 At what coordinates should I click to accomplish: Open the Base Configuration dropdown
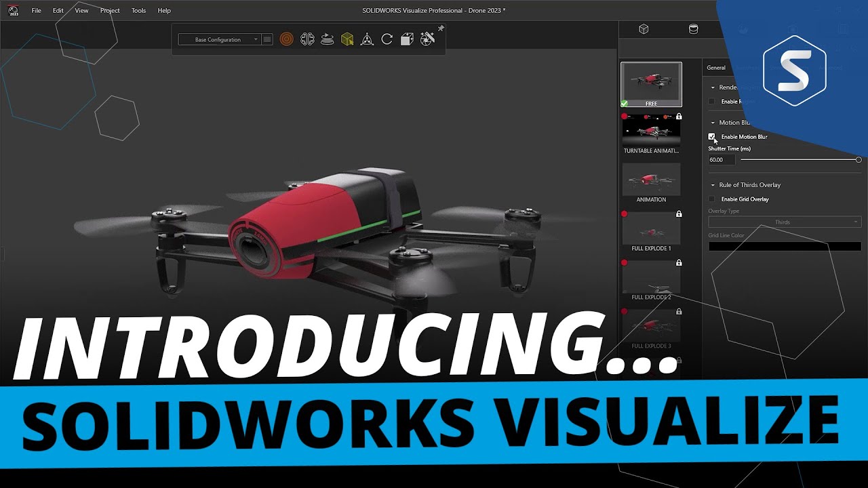pos(218,39)
